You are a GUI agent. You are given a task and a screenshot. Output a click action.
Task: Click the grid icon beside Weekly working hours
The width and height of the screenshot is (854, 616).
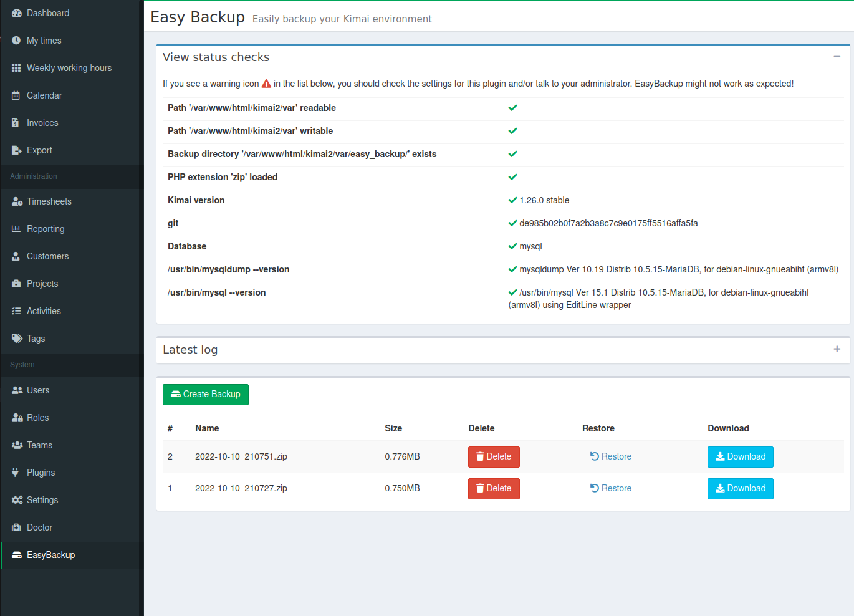17,68
